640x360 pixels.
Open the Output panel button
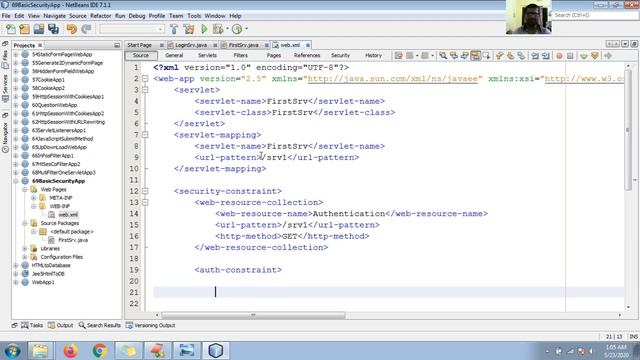click(60, 325)
